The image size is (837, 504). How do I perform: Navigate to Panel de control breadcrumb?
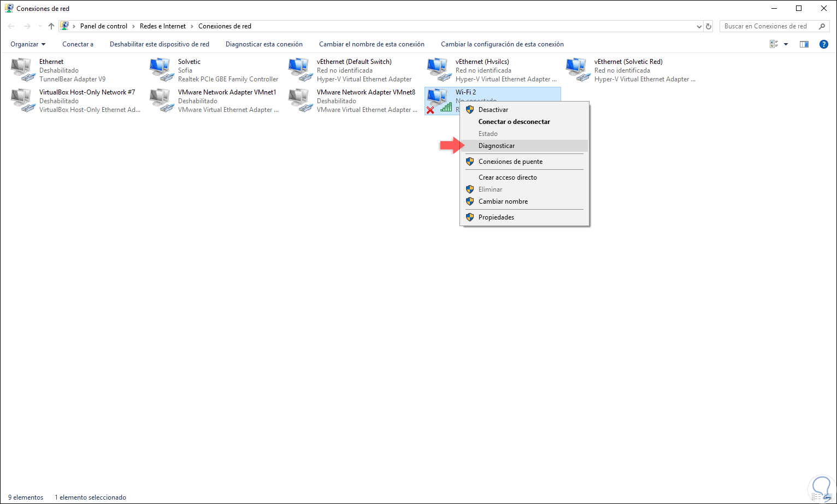tap(104, 26)
